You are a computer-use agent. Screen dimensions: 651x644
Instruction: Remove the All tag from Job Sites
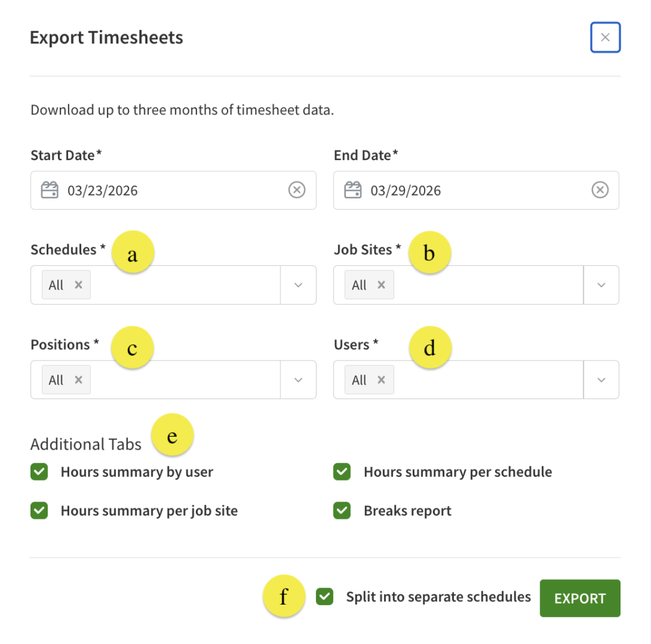click(x=381, y=285)
